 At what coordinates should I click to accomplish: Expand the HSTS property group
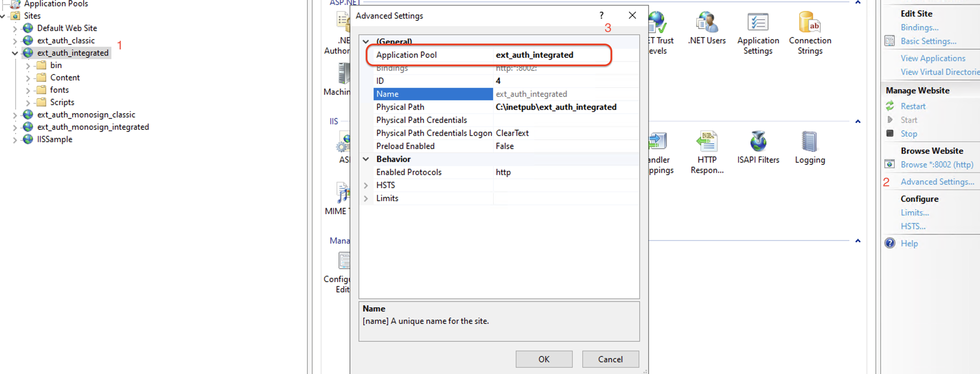click(366, 186)
